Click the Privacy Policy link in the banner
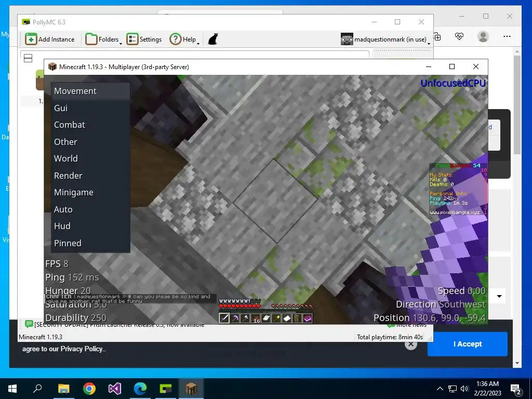 [x=82, y=349]
